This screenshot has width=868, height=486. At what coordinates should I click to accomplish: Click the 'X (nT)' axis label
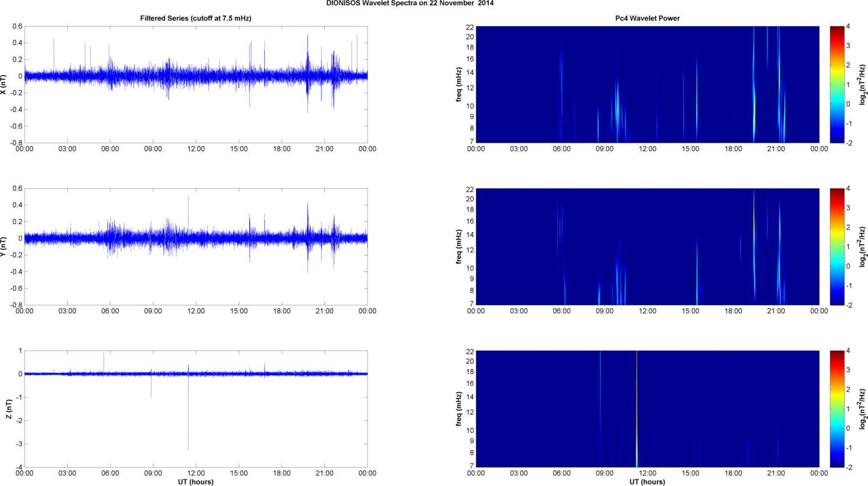click(x=4, y=84)
